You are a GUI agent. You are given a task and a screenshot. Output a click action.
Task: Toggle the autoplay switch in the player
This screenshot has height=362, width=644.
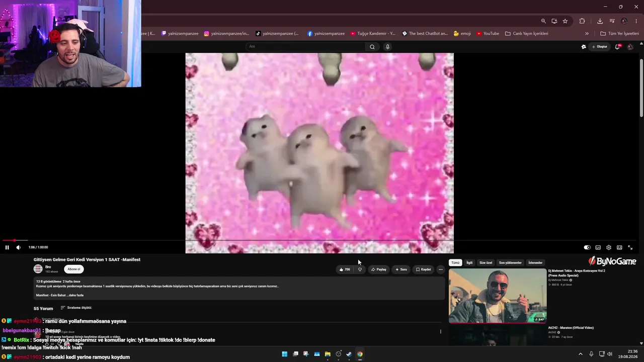[587, 247]
